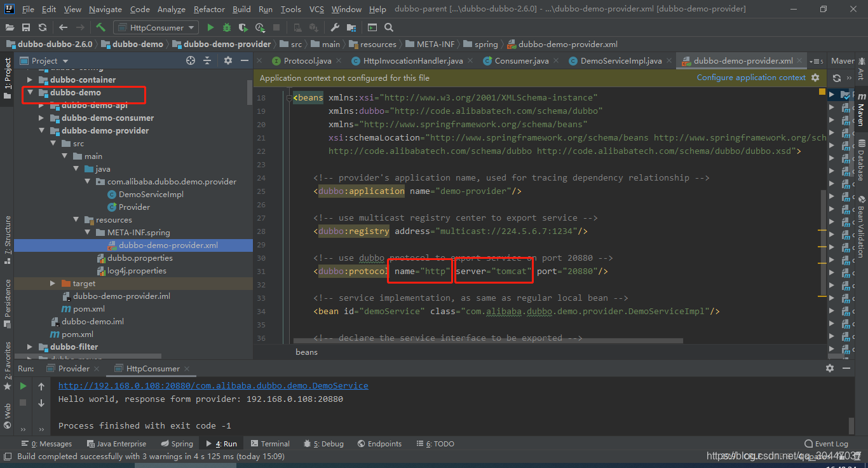Open Settings with the wrench icon
The width and height of the screenshot is (868, 468).
tap(336, 27)
